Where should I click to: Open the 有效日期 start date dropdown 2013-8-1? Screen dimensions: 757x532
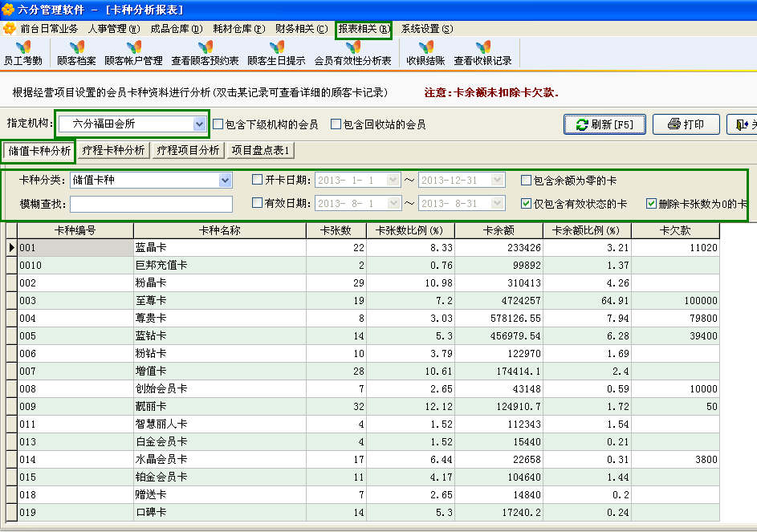click(x=393, y=203)
